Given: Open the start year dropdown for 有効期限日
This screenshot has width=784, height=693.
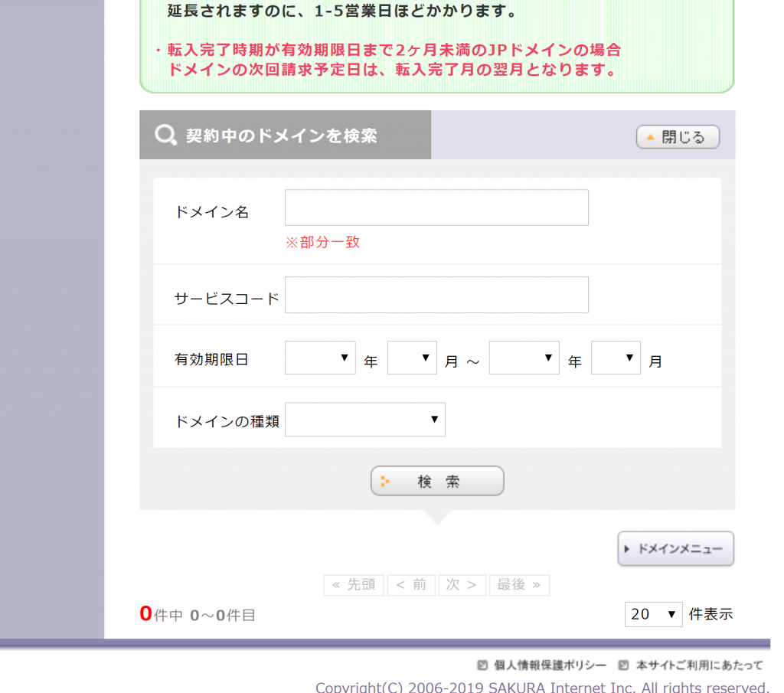Looking at the screenshot, I should point(320,358).
